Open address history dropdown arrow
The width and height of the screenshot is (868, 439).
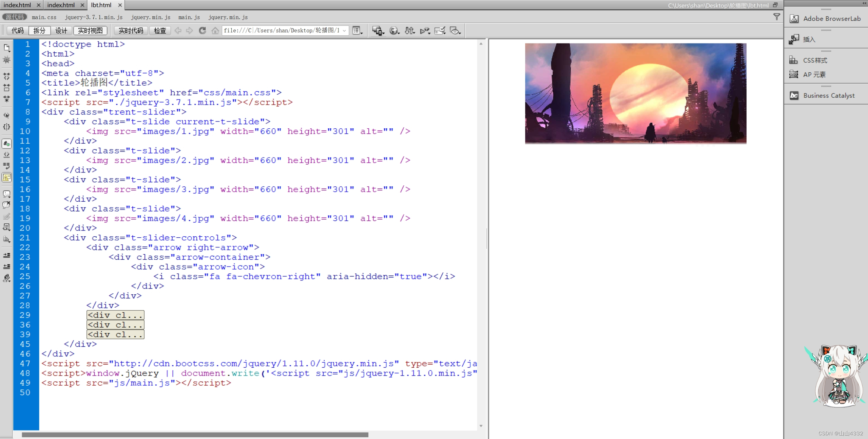(345, 31)
